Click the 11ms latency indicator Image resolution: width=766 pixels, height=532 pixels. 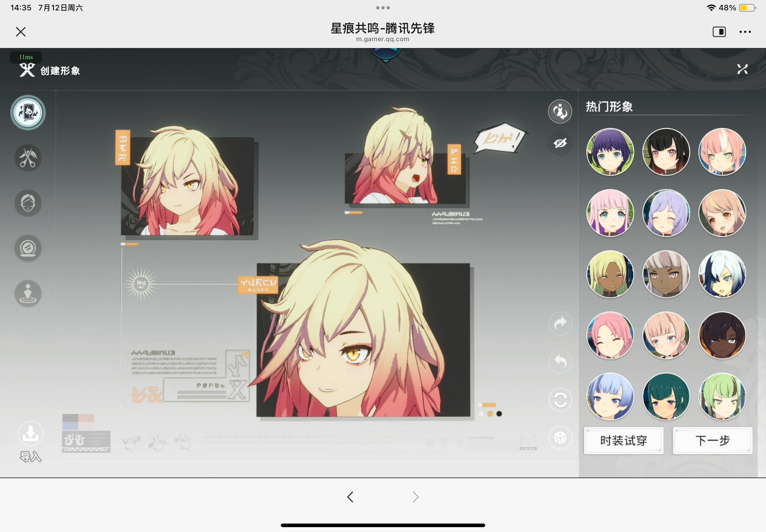click(x=26, y=57)
